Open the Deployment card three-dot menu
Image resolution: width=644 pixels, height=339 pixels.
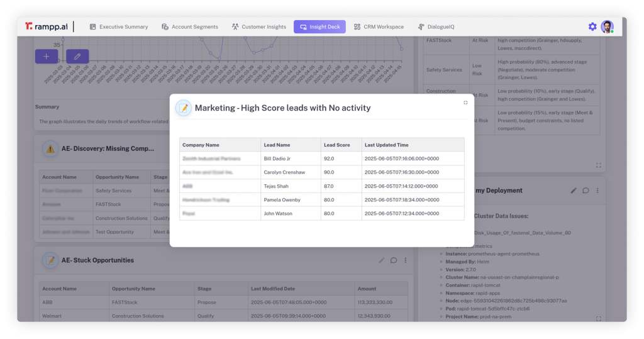[597, 191]
